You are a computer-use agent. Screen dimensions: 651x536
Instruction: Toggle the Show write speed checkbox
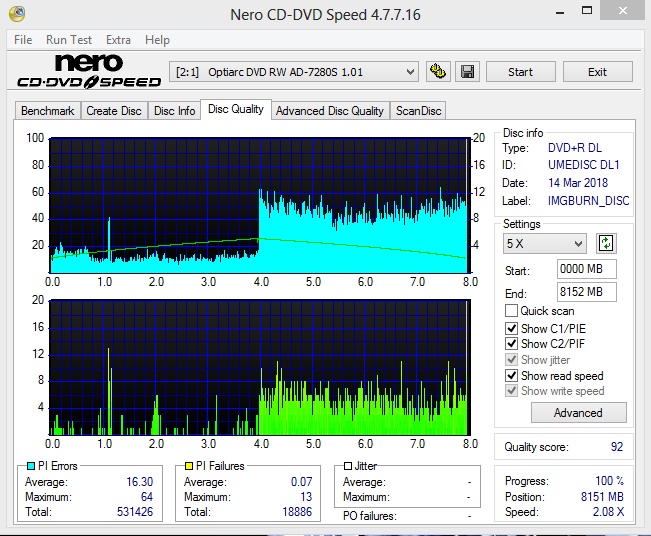pyautogui.click(x=512, y=391)
